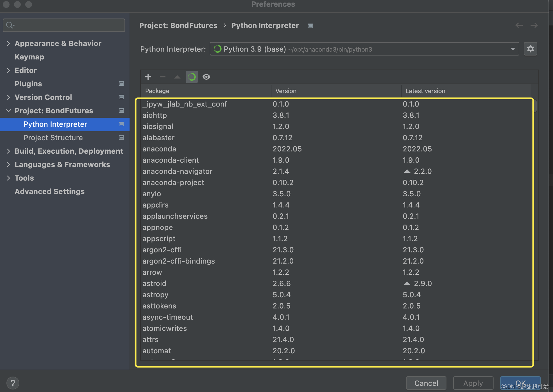553x392 pixels.
Task: Click the help question mark button
Action: [13, 383]
